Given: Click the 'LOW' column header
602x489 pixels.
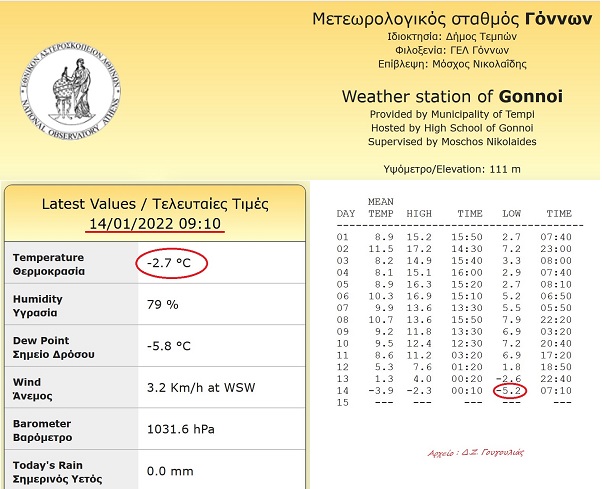Looking at the screenshot, I should [x=511, y=213].
